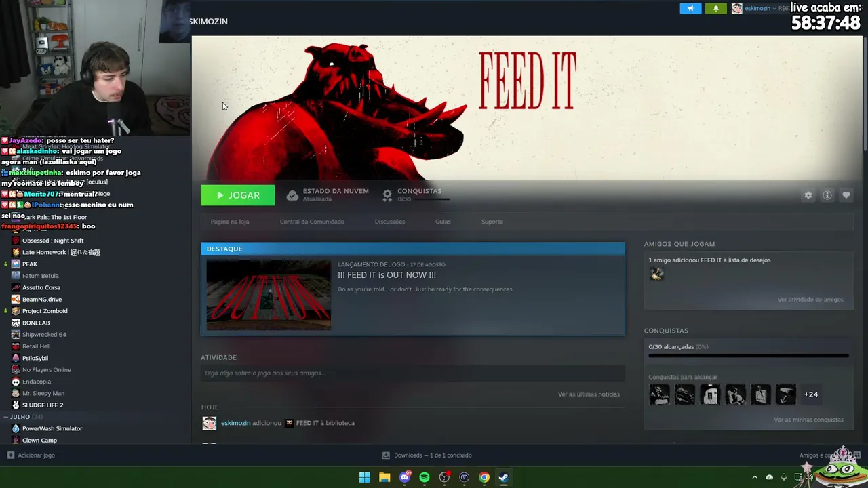Select BONELAB in the library list
This screenshot has height=488, width=868.
(x=36, y=323)
